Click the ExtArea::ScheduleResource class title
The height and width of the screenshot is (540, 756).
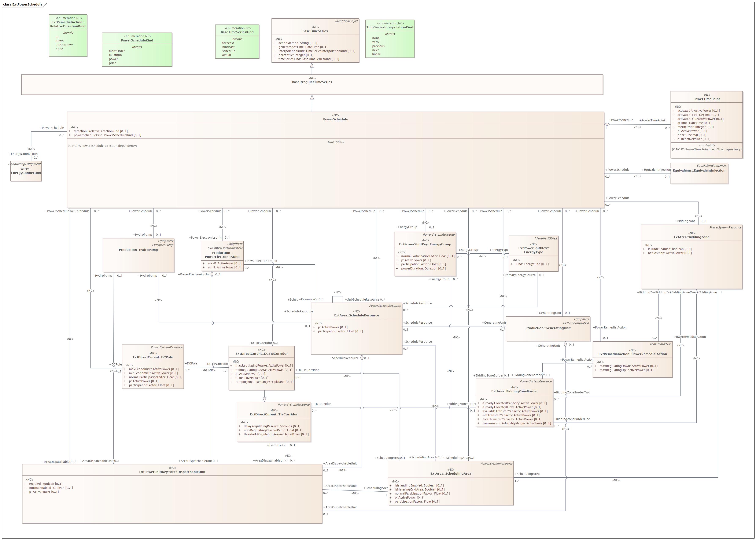356,316
